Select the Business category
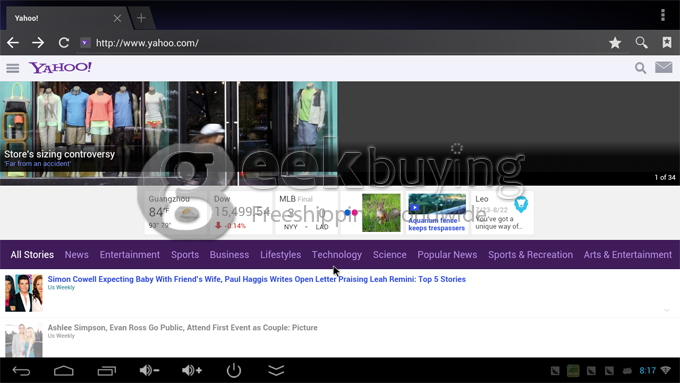680x383 pixels. click(229, 255)
